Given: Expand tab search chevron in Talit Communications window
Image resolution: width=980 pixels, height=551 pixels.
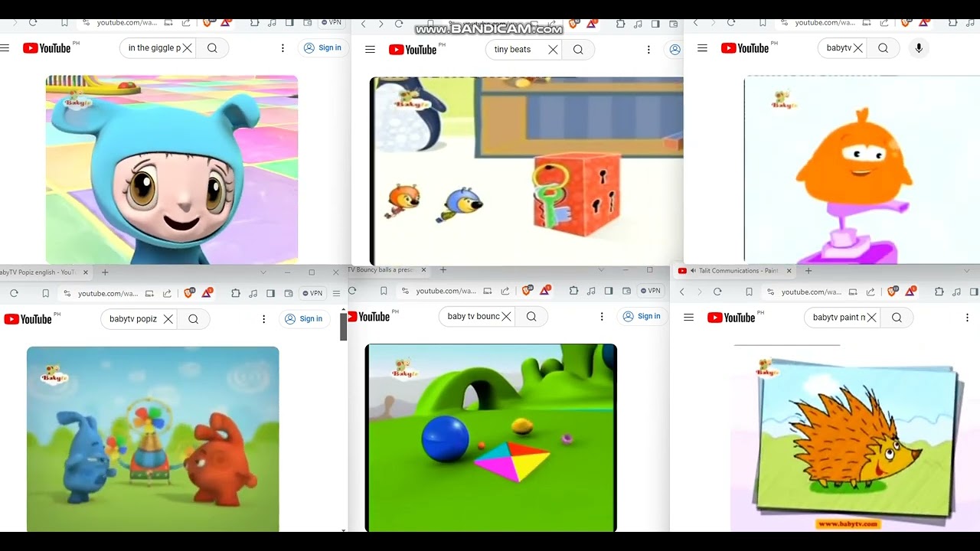Looking at the screenshot, I should click(966, 271).
